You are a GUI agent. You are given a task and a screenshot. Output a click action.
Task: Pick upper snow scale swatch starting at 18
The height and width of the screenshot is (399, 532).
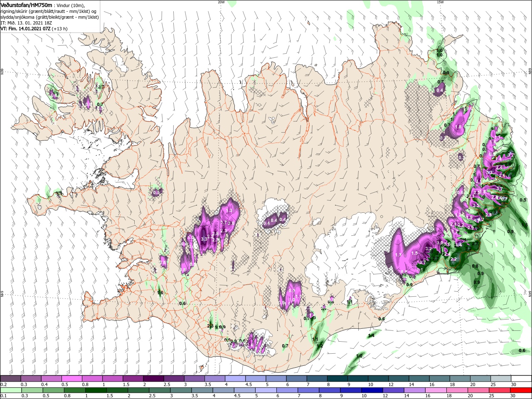tap(460, 379)
